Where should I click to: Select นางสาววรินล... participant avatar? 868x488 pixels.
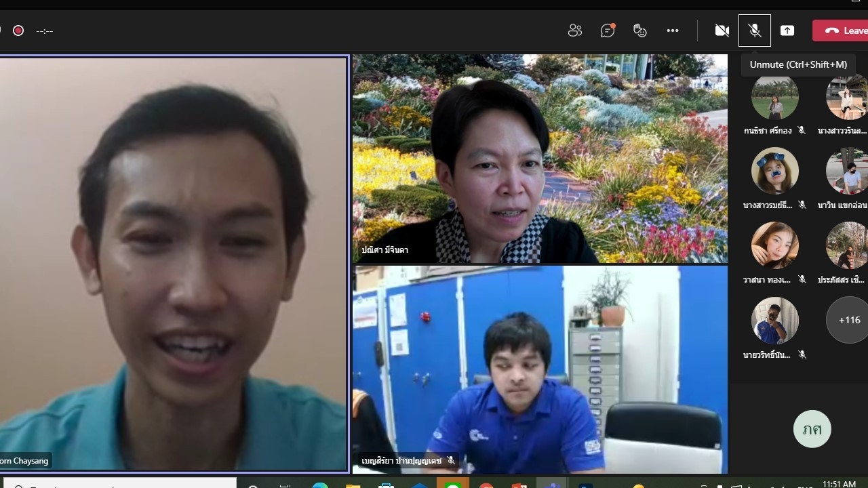pos(847,96)
